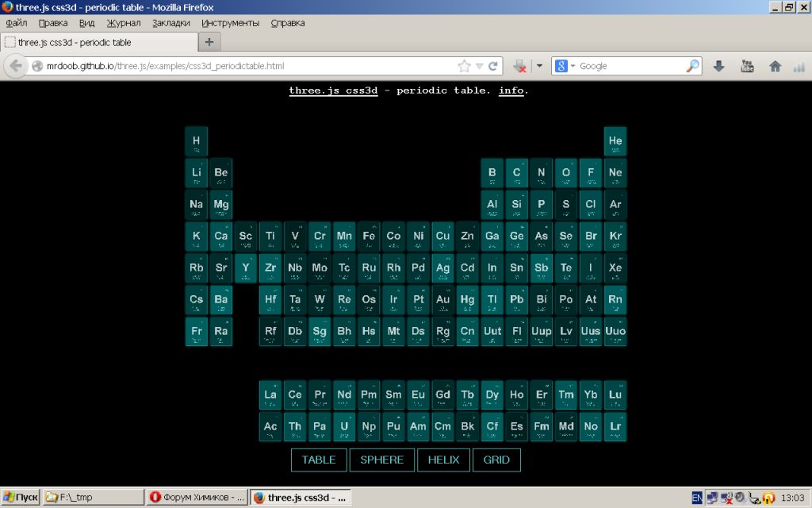Open the Пуск start button
Image resolution: width=812 pixels, height=508 pixels.
tap(21, 498)
